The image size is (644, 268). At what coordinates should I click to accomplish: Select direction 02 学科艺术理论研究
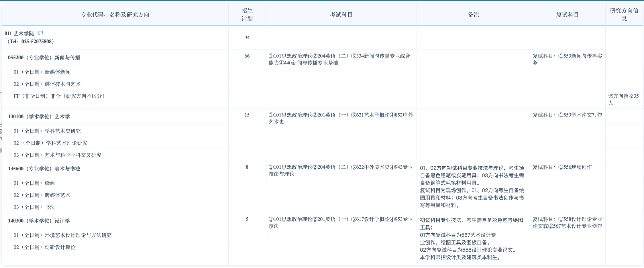[50, 143]
